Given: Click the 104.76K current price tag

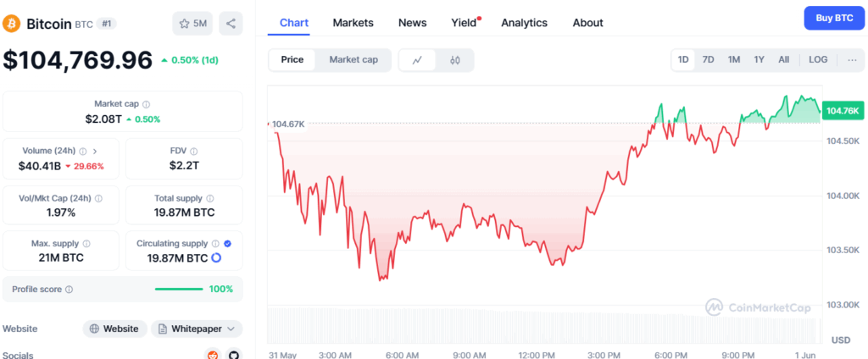Looking at the screenshot, I should (x=843, y=111).
